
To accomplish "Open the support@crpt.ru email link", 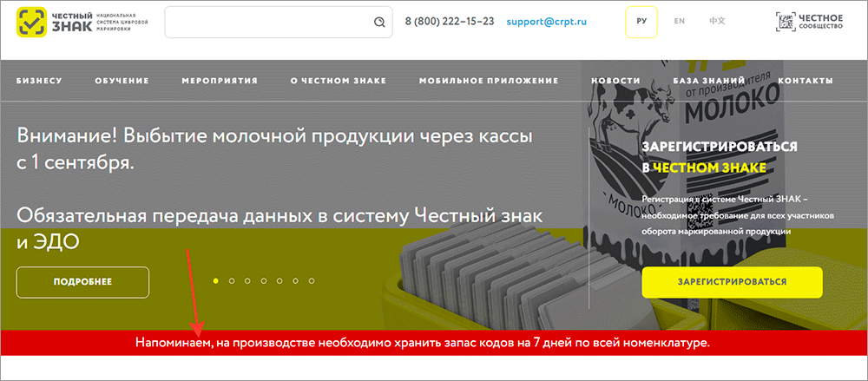I will 546,22.
